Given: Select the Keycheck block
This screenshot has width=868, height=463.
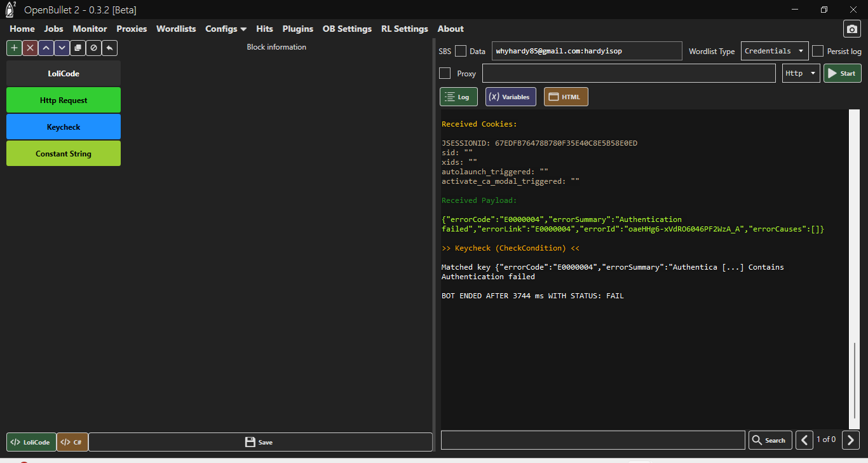Looking at the screenshot, I should pos(64,127).
